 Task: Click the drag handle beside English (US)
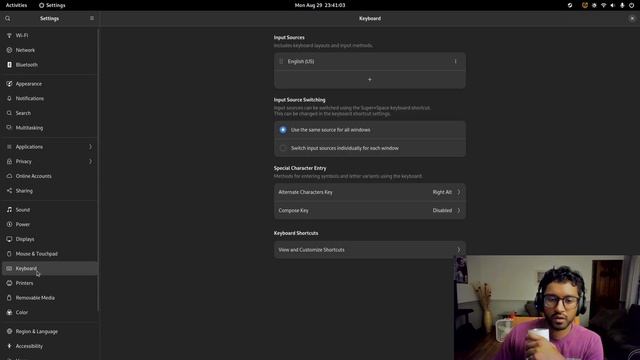click(281, 61)
